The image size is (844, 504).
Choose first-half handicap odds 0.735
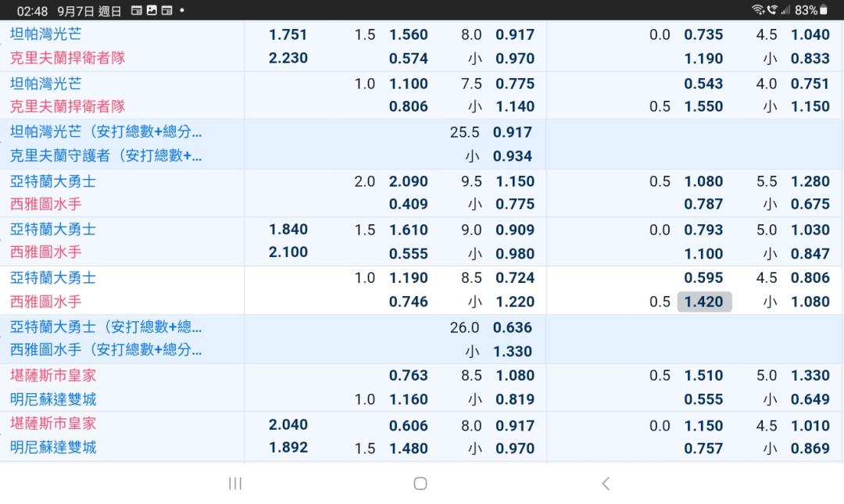pos(703,34)
